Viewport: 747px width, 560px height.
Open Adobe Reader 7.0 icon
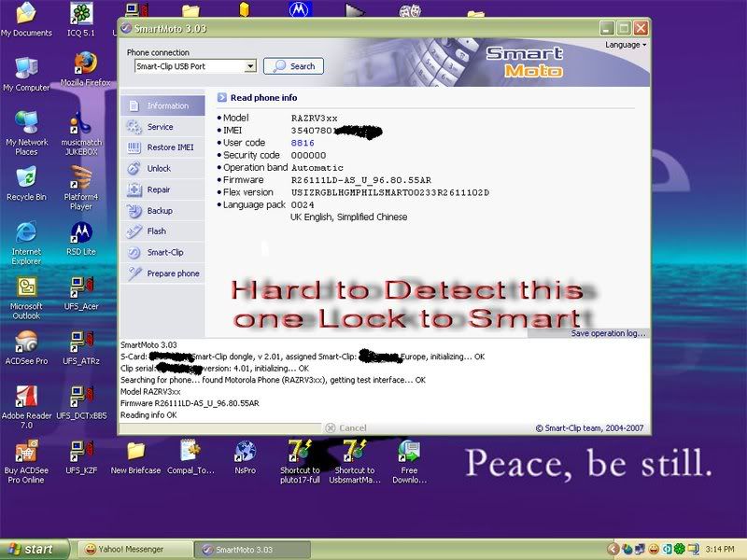tap(26, 407)
